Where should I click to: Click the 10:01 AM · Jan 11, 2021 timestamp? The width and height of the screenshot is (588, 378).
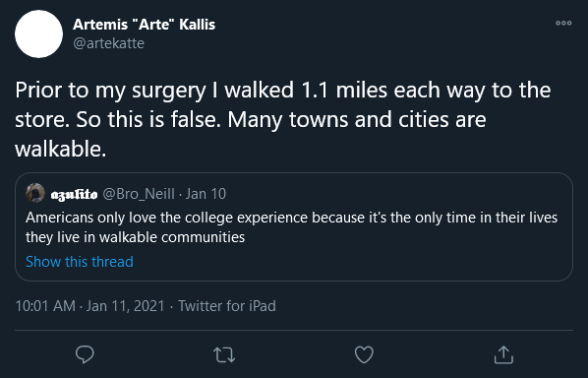(90, 306)
